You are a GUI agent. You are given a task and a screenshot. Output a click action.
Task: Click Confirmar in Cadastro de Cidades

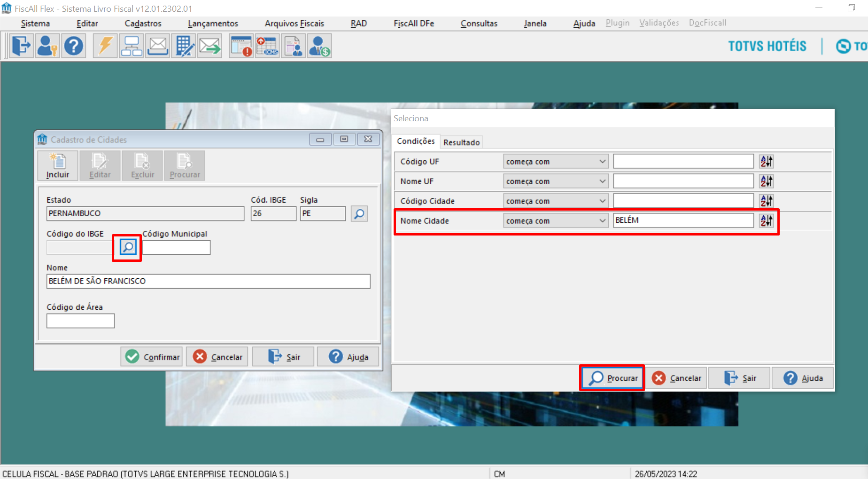152,357
